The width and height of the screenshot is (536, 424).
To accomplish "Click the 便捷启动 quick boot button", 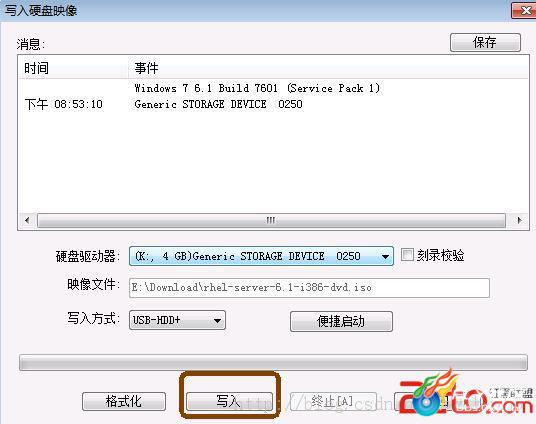I will click(341, 321).
